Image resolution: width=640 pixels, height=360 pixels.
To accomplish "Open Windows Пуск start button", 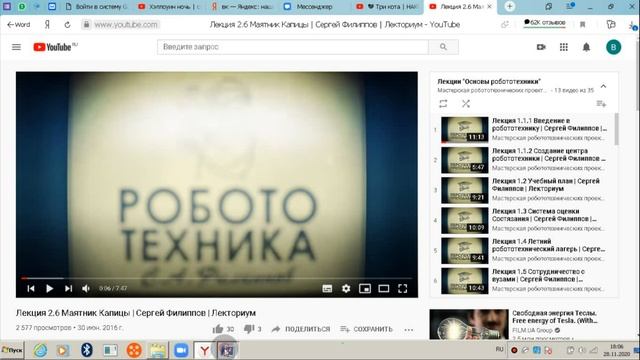I will pyautogui.click(x=12, y=350).
